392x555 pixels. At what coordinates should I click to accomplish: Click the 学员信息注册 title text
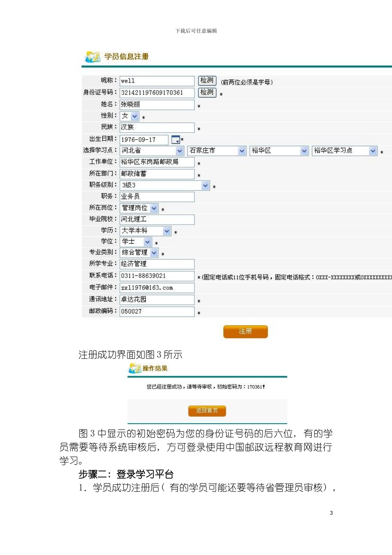126,57
